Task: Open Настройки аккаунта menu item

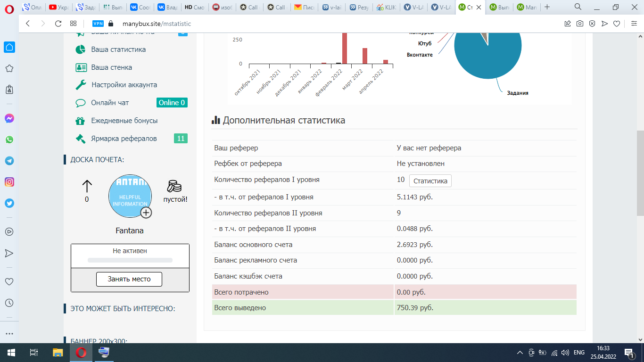Action: pos(124,85)
